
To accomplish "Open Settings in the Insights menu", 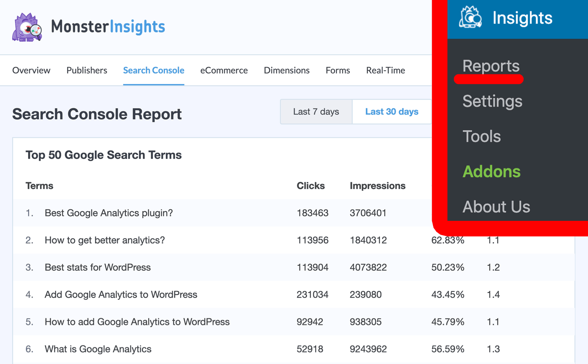I will (x=492, y=101).
